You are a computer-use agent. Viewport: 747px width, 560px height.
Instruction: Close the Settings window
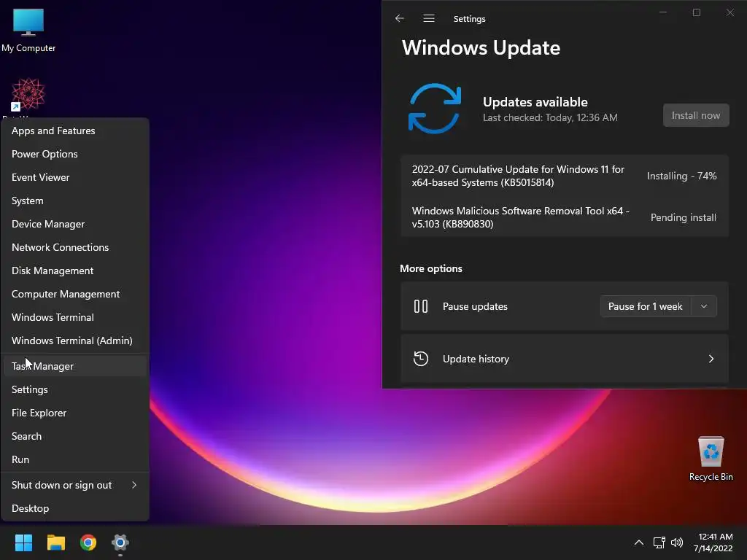[729, 12]
